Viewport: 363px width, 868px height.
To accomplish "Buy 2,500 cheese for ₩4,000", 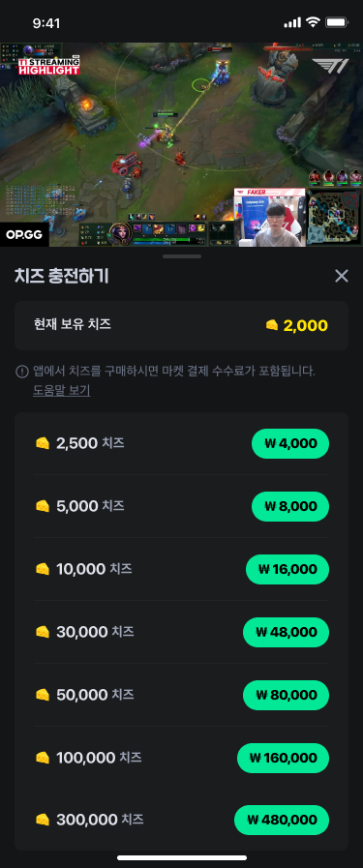I will click(x=290, y=443).
